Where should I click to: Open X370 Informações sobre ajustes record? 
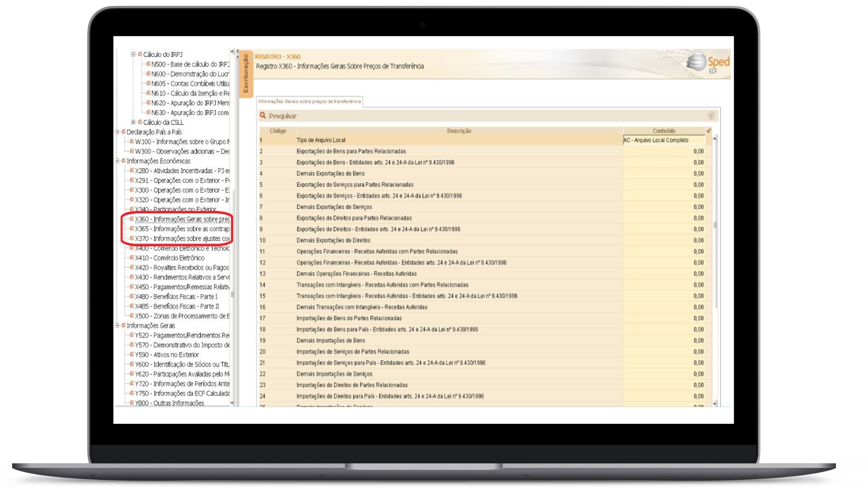[182, 239]
